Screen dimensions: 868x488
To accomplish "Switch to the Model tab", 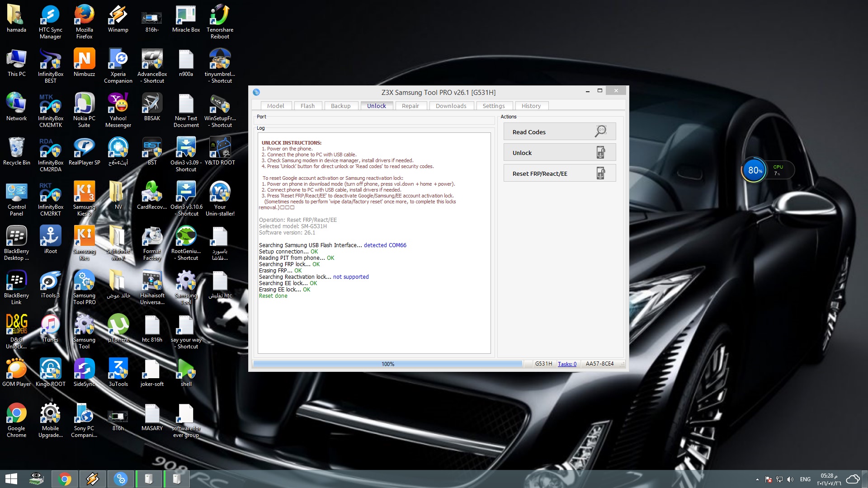I will click(276, 106).
